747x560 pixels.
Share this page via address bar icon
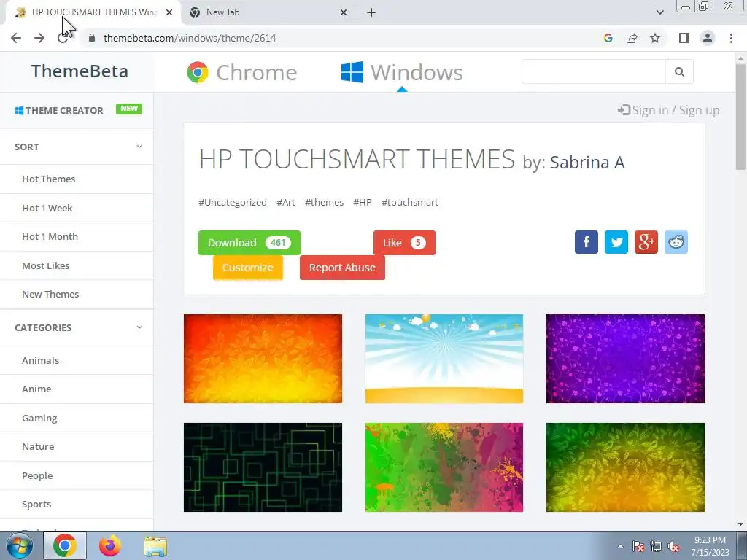click(632, 38)
